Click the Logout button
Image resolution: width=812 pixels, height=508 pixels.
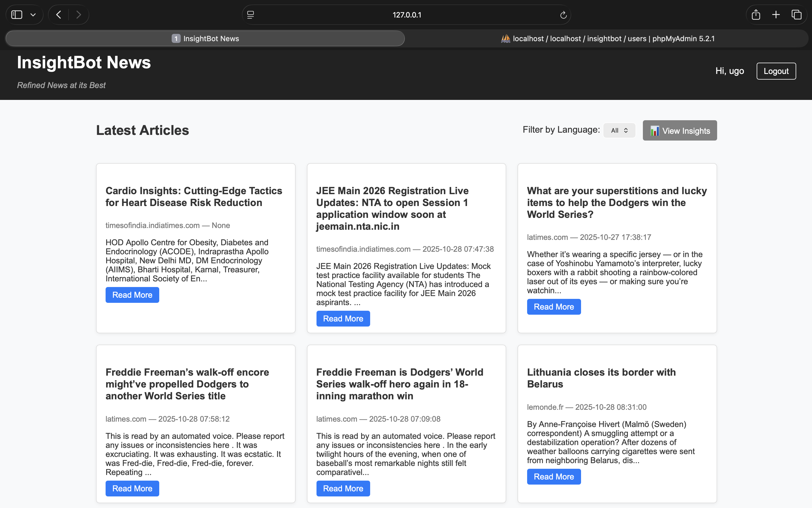pyautogui.click(x=776, y=71)
